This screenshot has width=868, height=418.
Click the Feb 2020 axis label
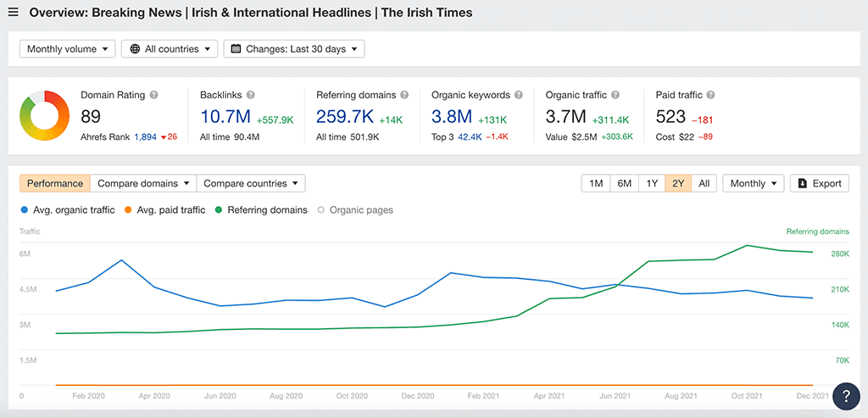tap(88, 396)
